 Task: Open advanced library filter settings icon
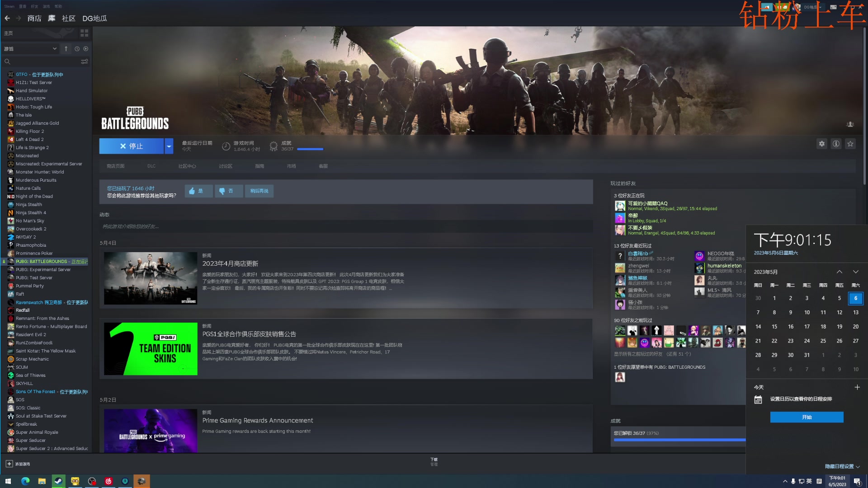84,61
